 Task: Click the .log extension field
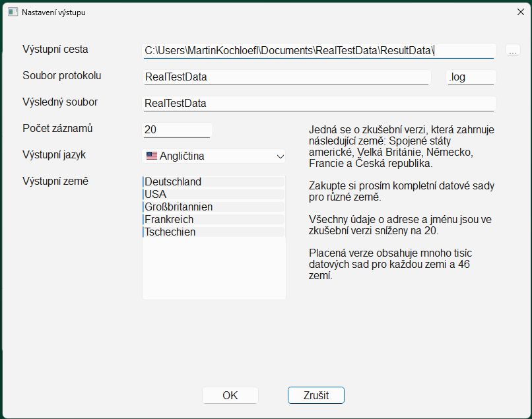tap(471, 77)
